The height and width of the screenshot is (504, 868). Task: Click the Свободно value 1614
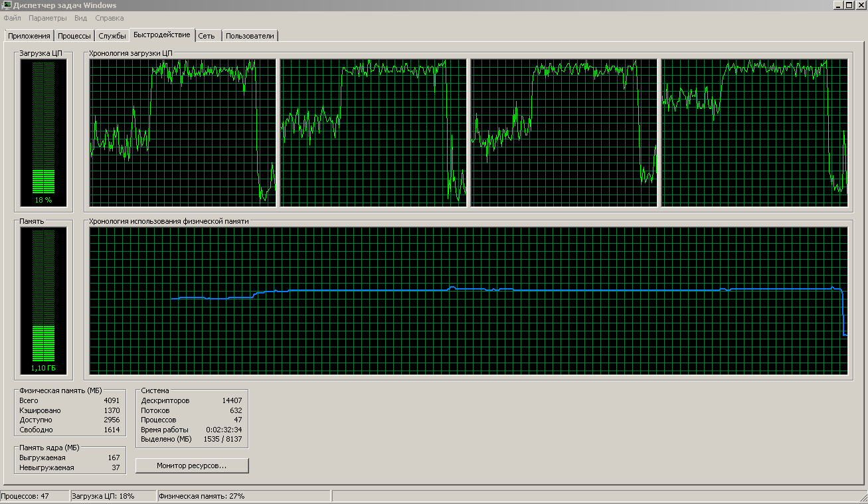click(112, 430)
